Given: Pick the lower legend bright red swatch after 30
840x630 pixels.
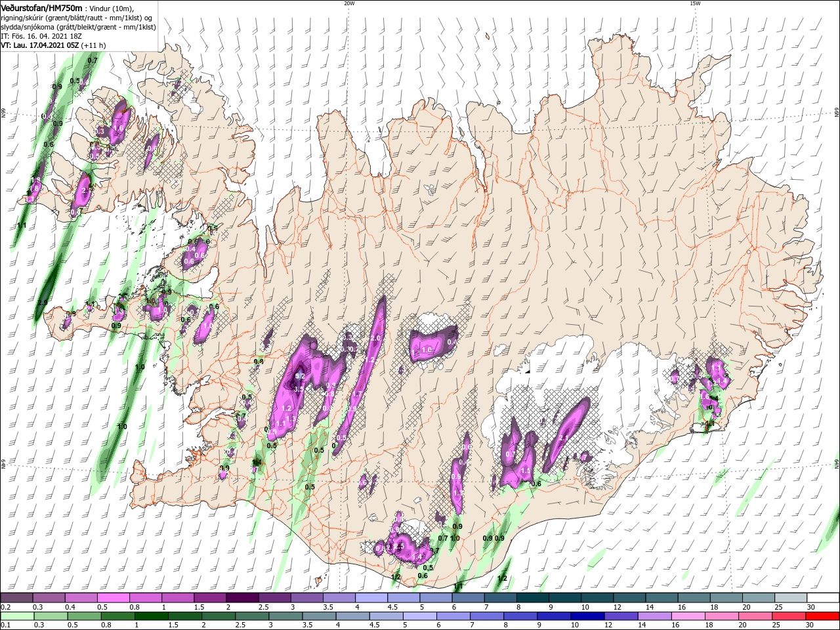Looking at the screenshot, I should 822,616.
